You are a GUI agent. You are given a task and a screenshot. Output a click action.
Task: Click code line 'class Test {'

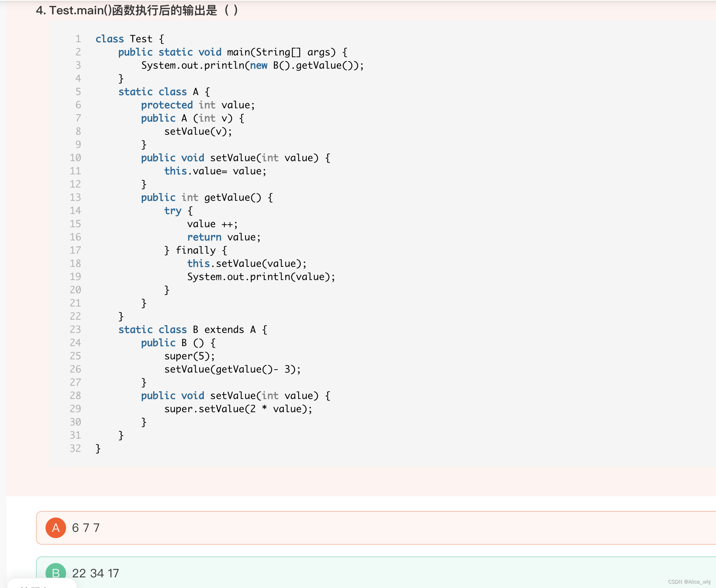coord(130,39)
